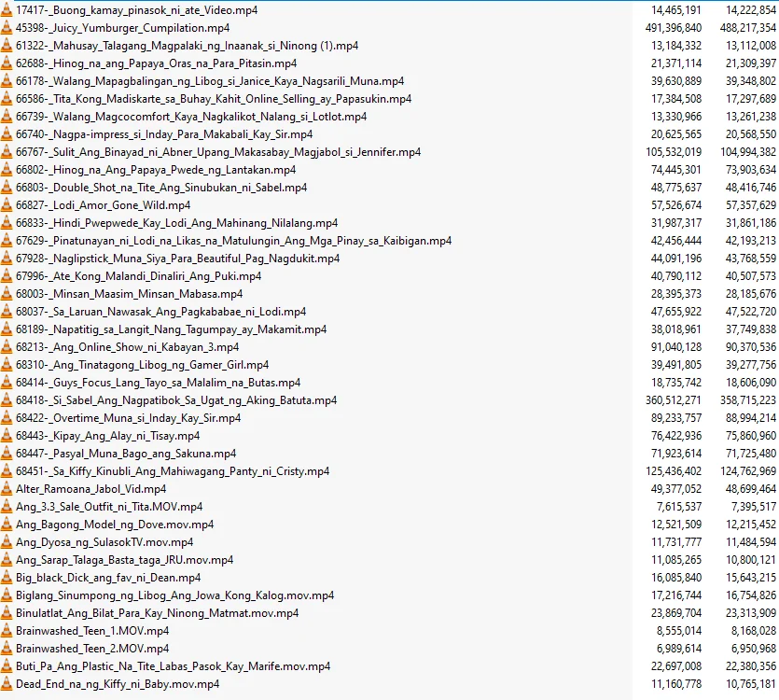Viewport: 779px width, 700px height.
Task: Select file 68443-_Kipay_Ang_Alay_ni_Tisay
Action: tap(108, 436)
